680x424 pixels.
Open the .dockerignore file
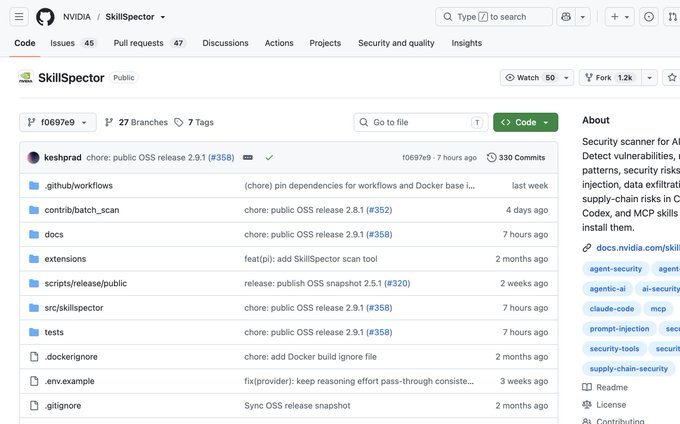[71, 357]
